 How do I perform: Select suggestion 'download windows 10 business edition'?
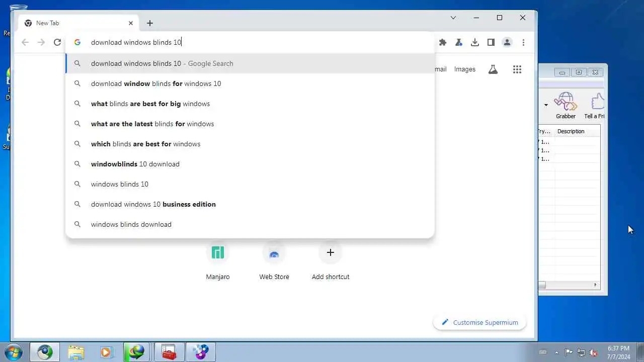[x=250, y=204]
